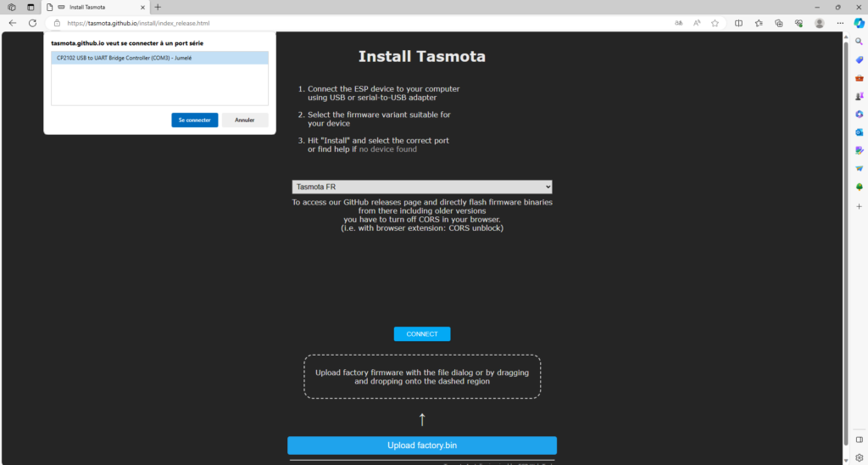Click the CONNECT button
868x465 pixels.
422,334
